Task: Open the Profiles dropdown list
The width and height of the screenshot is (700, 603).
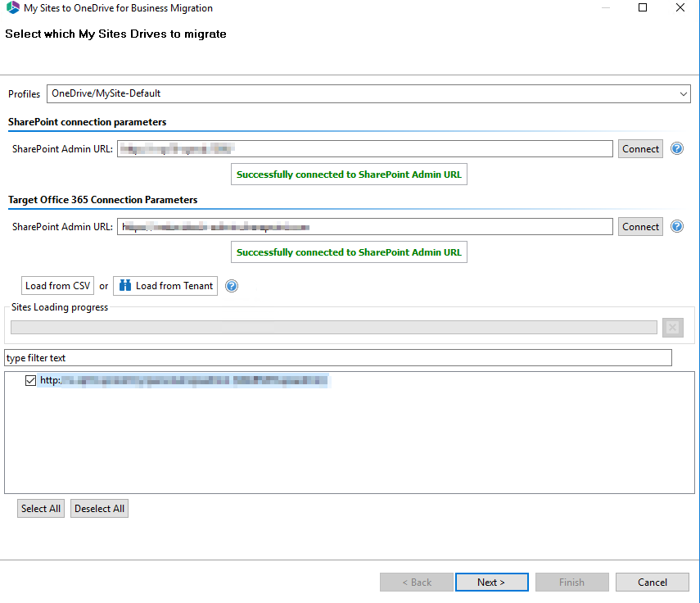Action: click(x=684, y=93)
